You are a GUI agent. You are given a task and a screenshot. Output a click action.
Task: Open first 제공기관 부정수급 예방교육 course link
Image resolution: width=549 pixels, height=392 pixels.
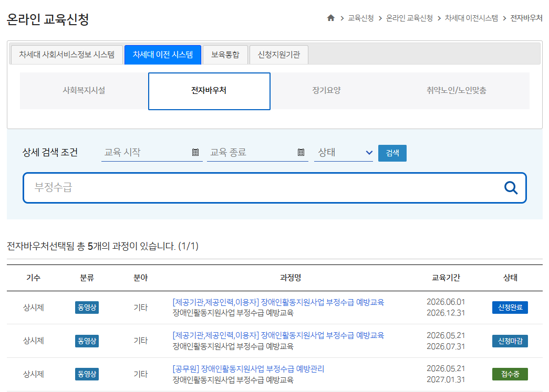[x=278, y=302]
